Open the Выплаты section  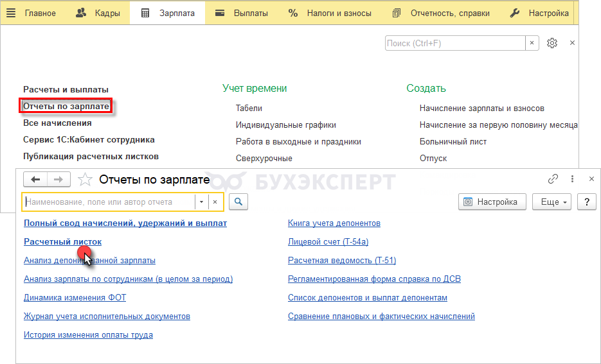242,13
